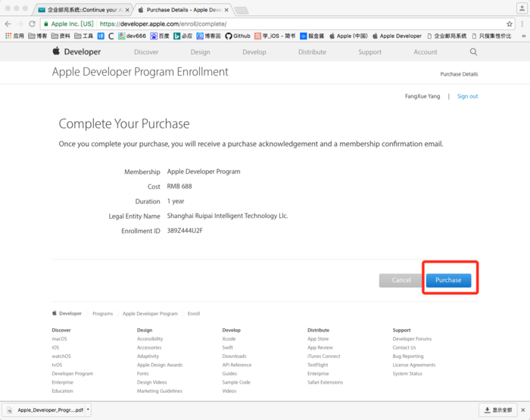The image size is (530, 420).
Task: Open the Github bookmark
Action: click(x=238, y=36)
